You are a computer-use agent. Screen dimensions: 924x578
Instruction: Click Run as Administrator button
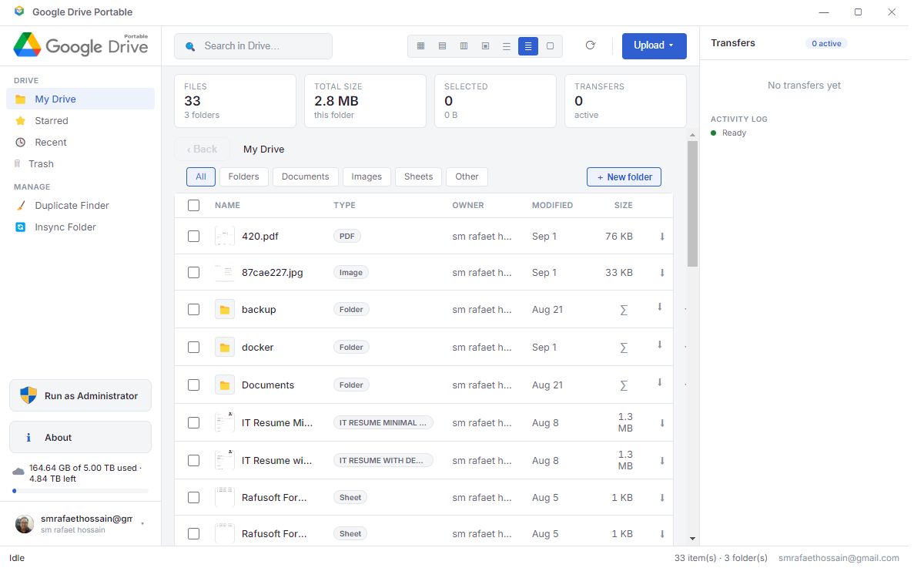tap(80, 395)
